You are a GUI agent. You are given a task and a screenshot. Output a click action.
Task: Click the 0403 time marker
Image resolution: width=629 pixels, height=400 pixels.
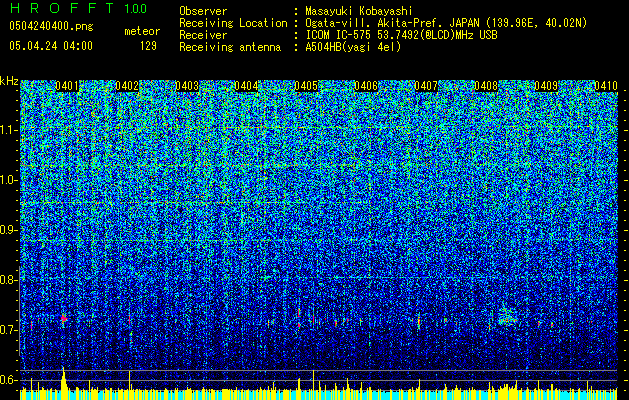point(187,86)
